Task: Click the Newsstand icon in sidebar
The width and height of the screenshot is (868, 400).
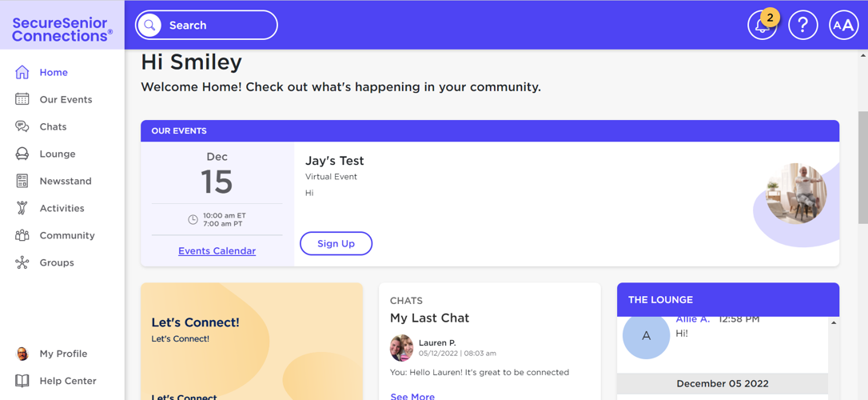Action: pyautogui.click(x=22, y=181)
